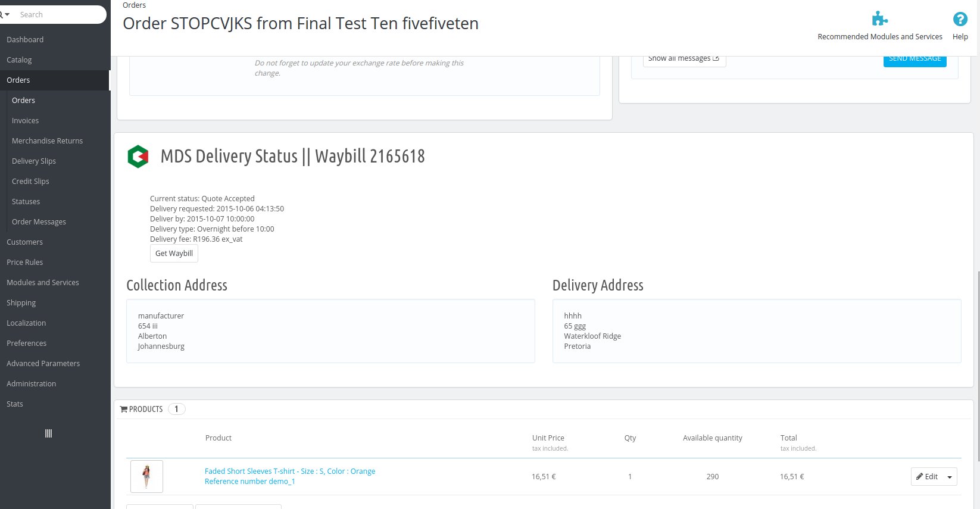Image resolution: width=980 pixels, height=509 pixels.
Task: Click the MDS hexagon logo icon
Action: point(138,157)
